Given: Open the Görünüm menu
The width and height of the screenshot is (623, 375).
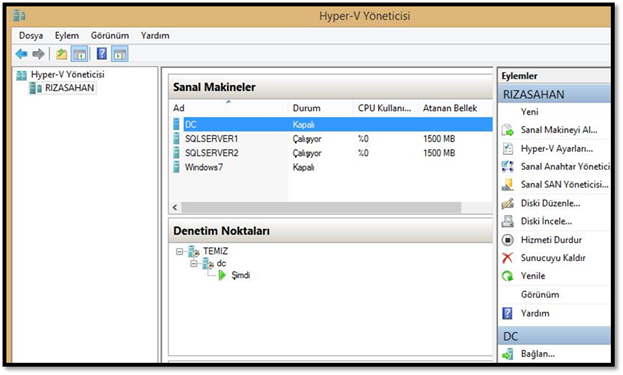Looking at the screenshot, I should [x=110, y=35].
